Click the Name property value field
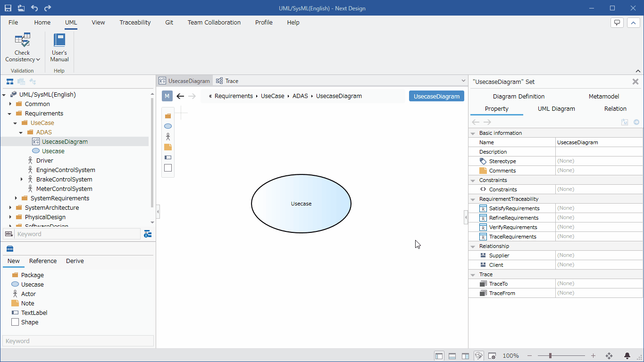The height and width of the screenshot is (362, 644). pyautogui.click(x=599, y=142)
